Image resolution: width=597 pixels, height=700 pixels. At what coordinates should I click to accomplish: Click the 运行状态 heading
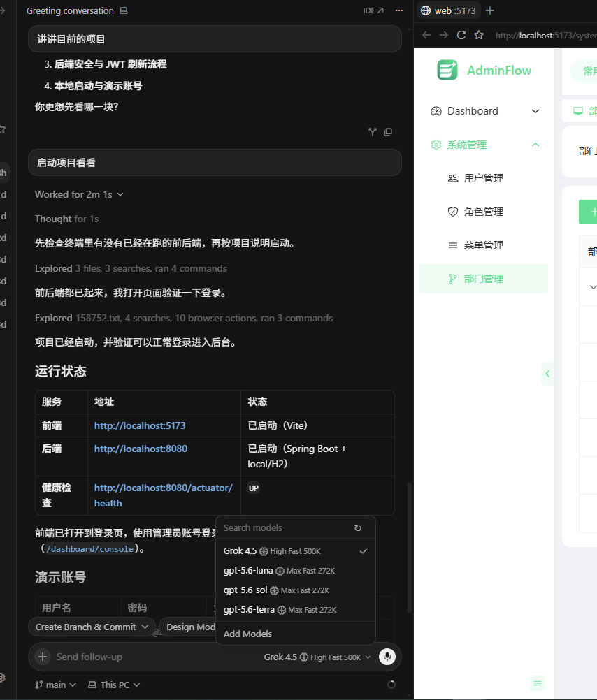coord(61,372)
